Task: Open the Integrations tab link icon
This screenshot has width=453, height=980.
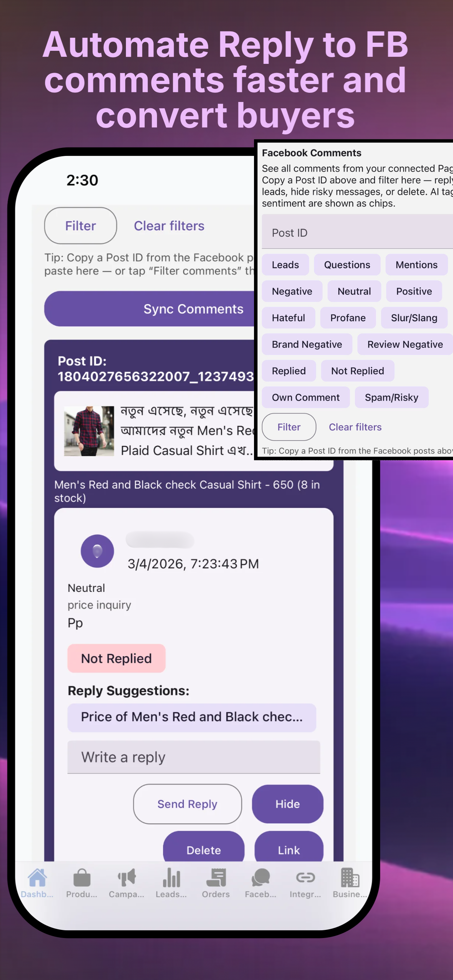Action: (x=306, y=878)
